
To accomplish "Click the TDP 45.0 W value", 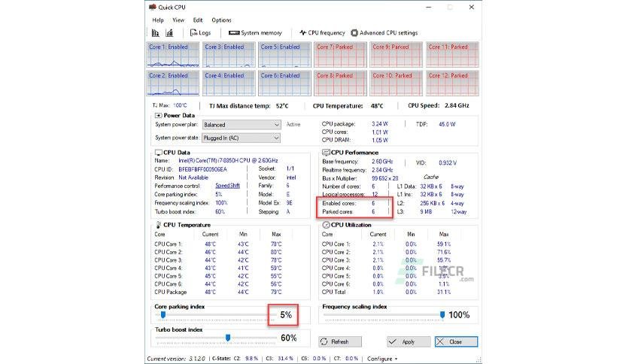I will point(447,124).
